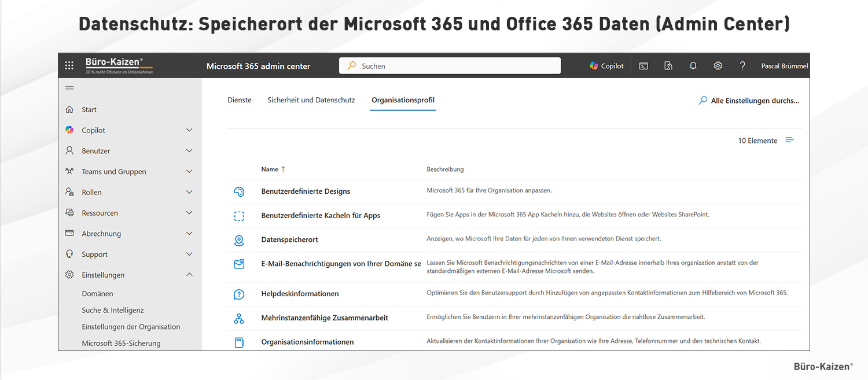Screen dimensions: 868x380
Task: Open Einstellungen der Organisation in sidebar
Action: pyautogui.click(x=131, y=327)
